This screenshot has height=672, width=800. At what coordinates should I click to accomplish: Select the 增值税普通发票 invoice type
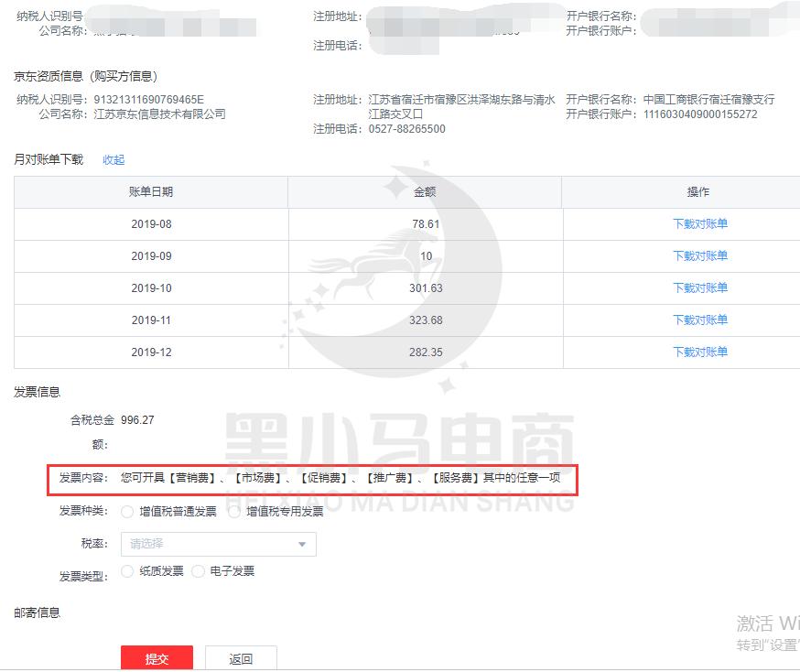tap(128, 511)
